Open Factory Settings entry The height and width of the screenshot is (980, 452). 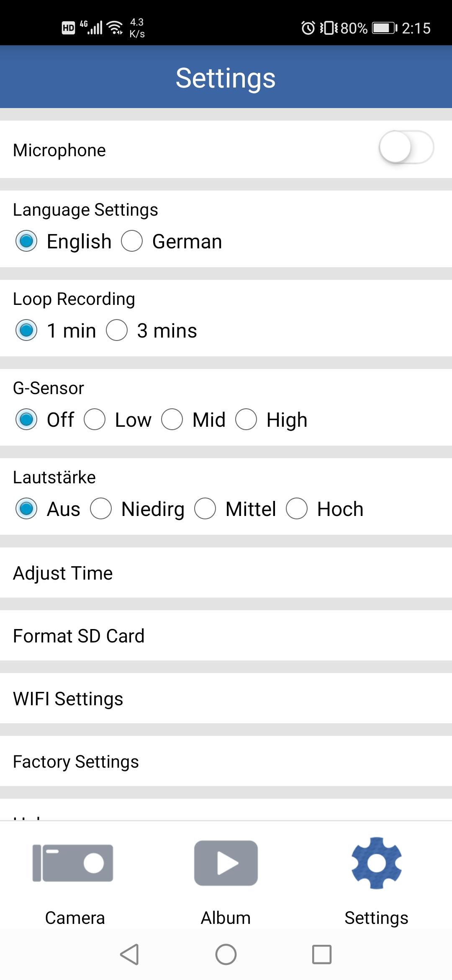(226, 761)
